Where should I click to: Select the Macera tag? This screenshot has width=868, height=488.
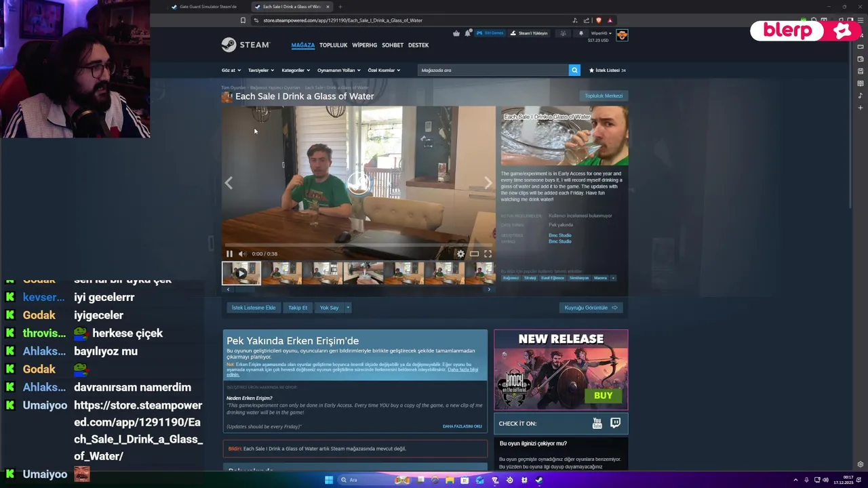tap(600, 278)
